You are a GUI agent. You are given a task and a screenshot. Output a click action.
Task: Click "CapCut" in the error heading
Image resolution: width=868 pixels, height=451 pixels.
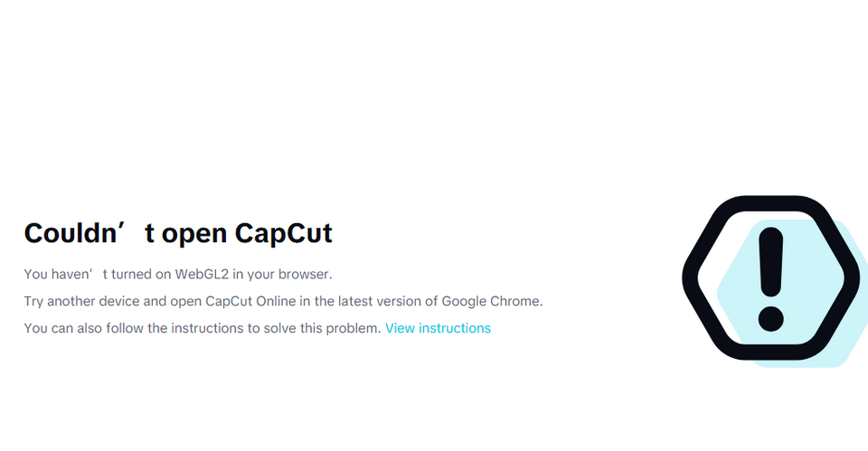point(284,233)
